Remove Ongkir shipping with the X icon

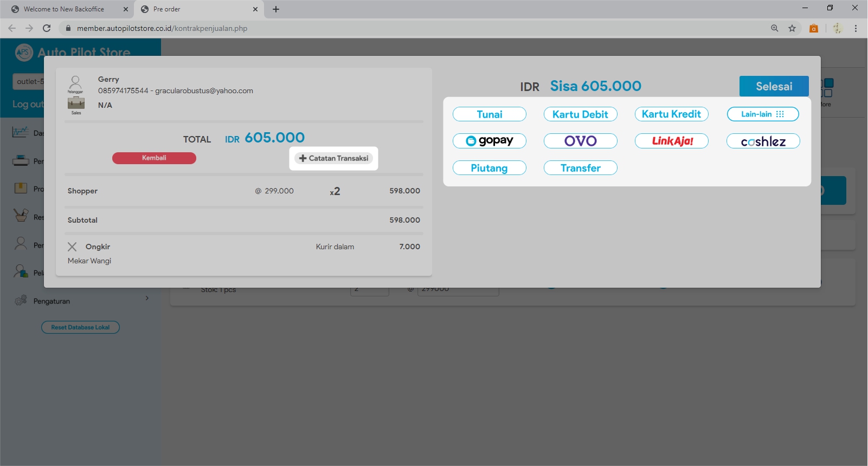(x=72, y=247)
